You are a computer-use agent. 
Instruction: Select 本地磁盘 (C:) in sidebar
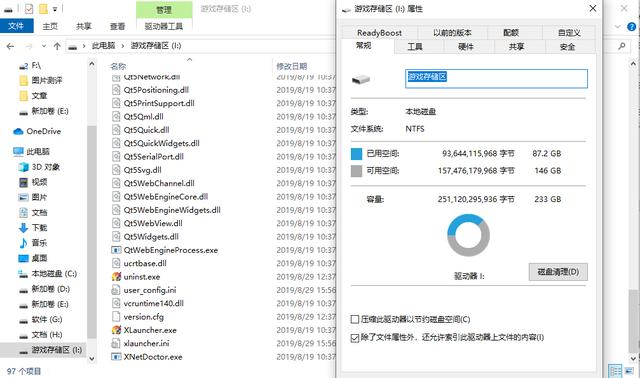pyautogui.click(x=48, y=273)
